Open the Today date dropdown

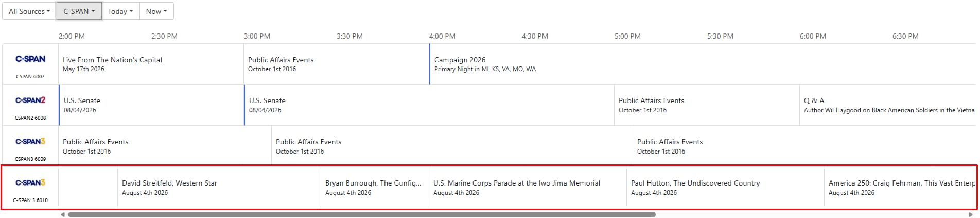click(x=120, y=11)
